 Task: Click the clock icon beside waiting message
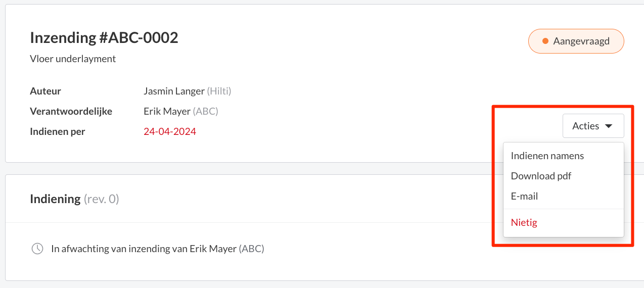[x=37, y=249]
